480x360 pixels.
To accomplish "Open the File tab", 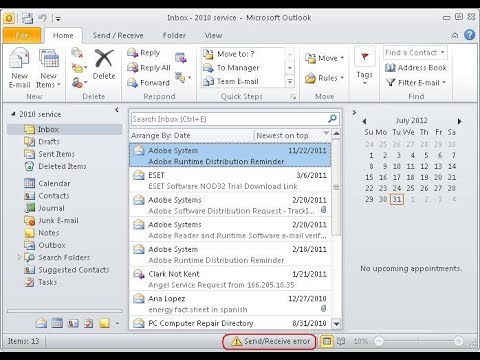I will tap(22, 35).
